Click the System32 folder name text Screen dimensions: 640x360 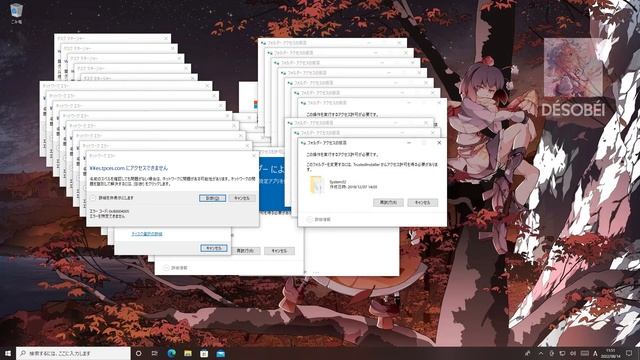(x=338, y=182)
